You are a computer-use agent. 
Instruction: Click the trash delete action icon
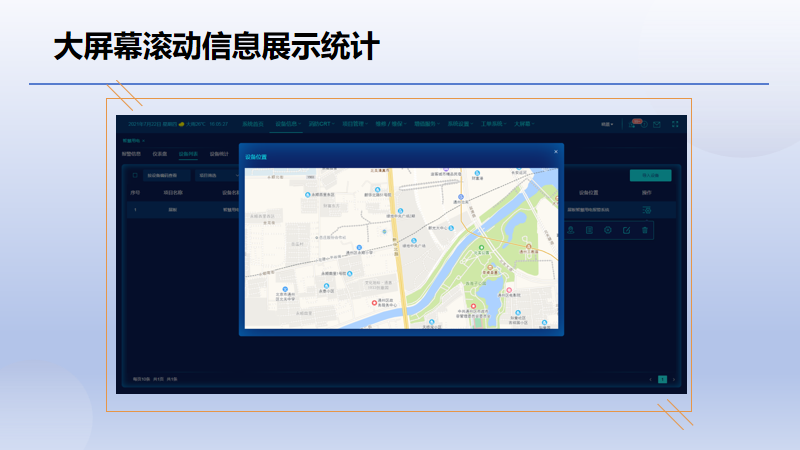tap(644, 230)
